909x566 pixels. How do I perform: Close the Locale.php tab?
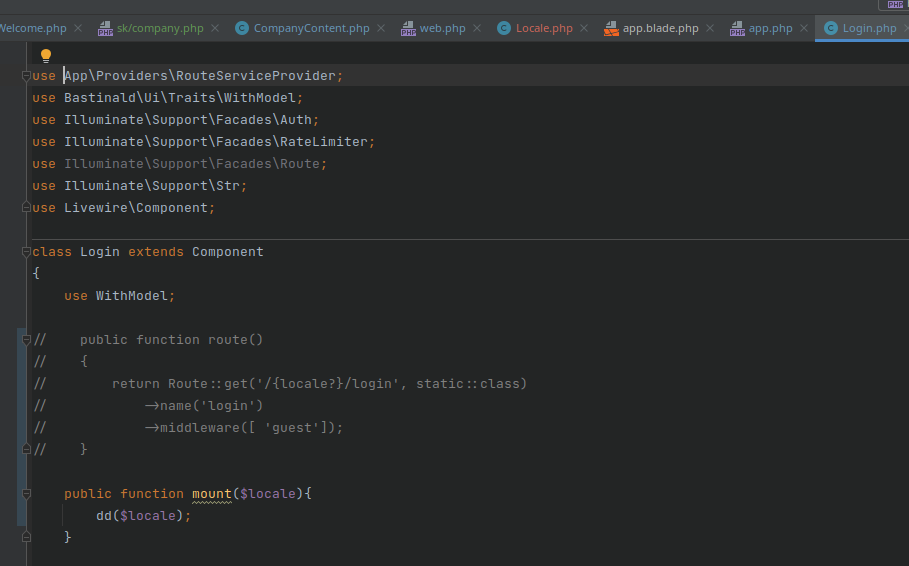(584, 28)
